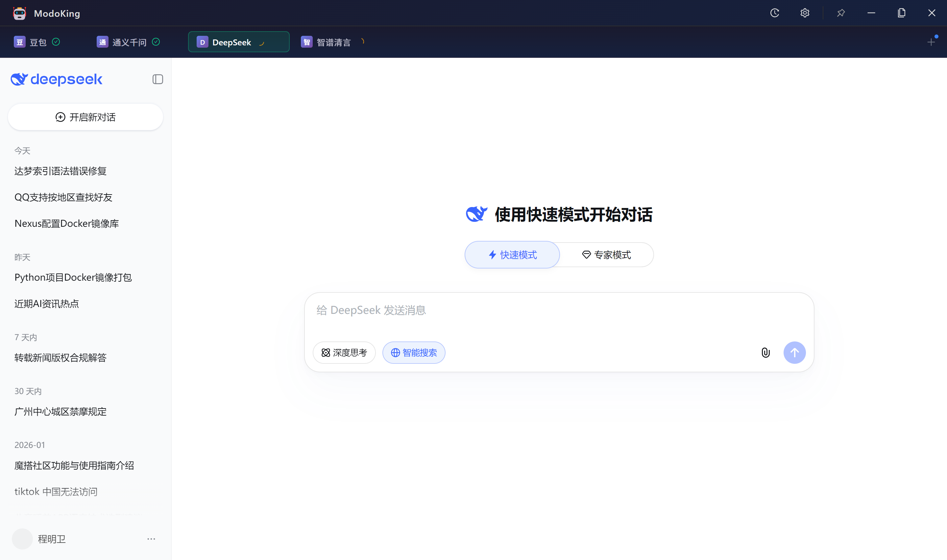Switch to the 豆包 tab

point(38,42)
